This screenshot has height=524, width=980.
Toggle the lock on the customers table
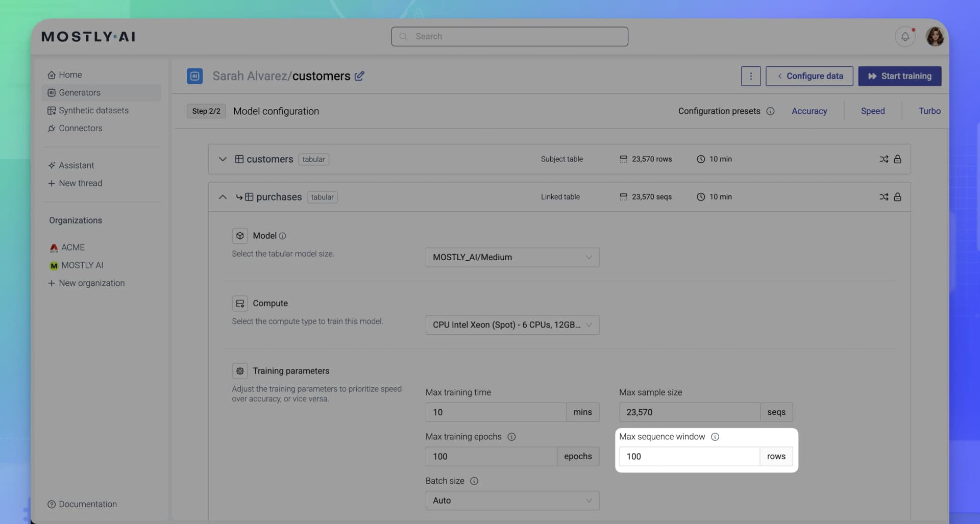pyautogui.click(x=898, y=159)
